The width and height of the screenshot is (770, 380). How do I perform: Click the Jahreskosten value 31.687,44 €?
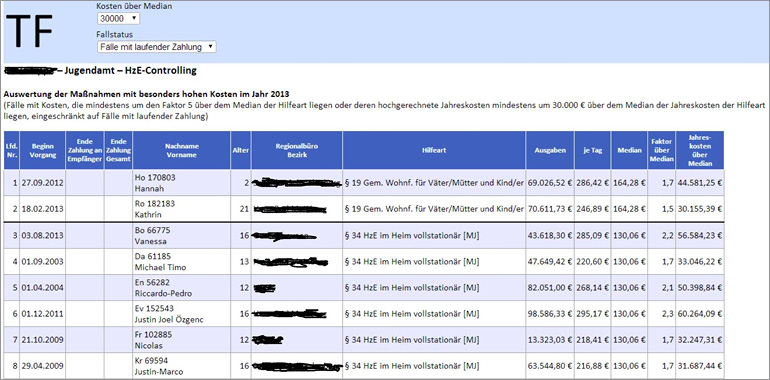click(x=700, y=366)
